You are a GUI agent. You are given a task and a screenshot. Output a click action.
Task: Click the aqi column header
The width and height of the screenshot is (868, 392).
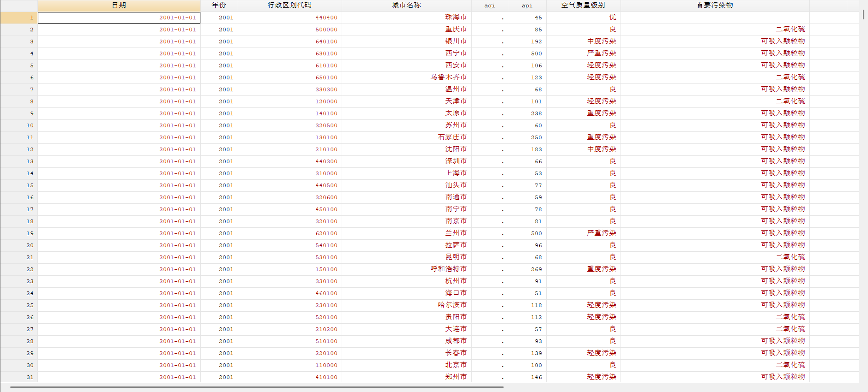coord(490,6)
